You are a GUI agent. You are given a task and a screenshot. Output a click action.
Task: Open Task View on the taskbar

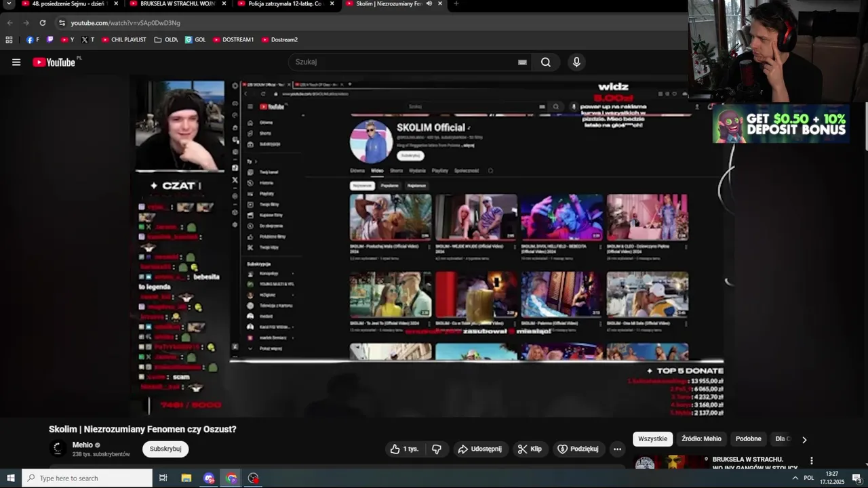click(163, 478)
